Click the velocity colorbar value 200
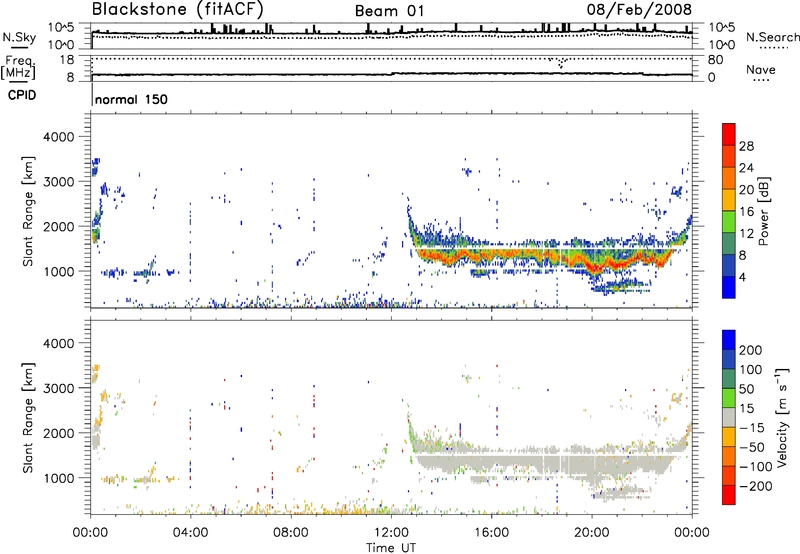 click(x=750, y=350)
